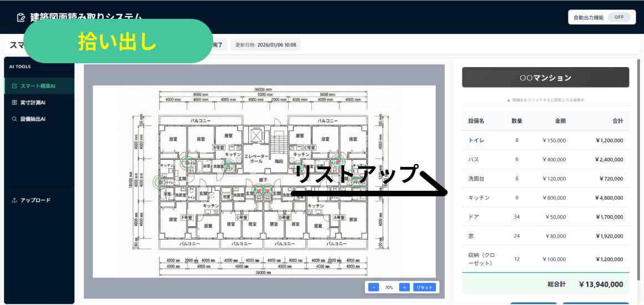644x305 pixels.
Task: Click the ¥1,700,000 total
Action: (610, 217)
